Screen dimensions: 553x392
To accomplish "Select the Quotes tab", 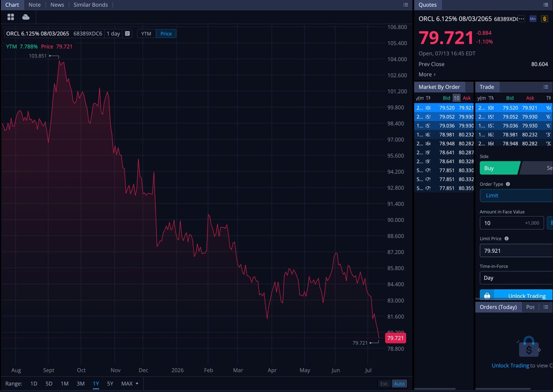I will click(x=428, y=5).
